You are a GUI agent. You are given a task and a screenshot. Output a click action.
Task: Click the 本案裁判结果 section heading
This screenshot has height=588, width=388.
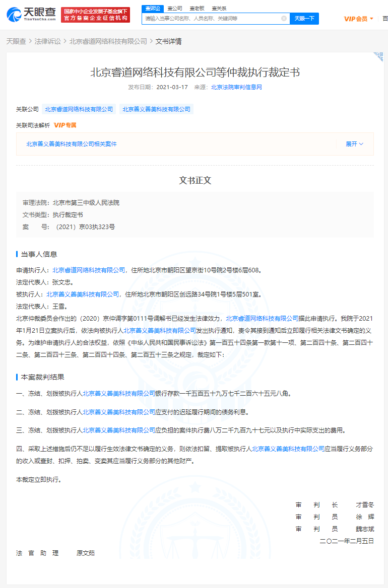(x=42, y=377)
